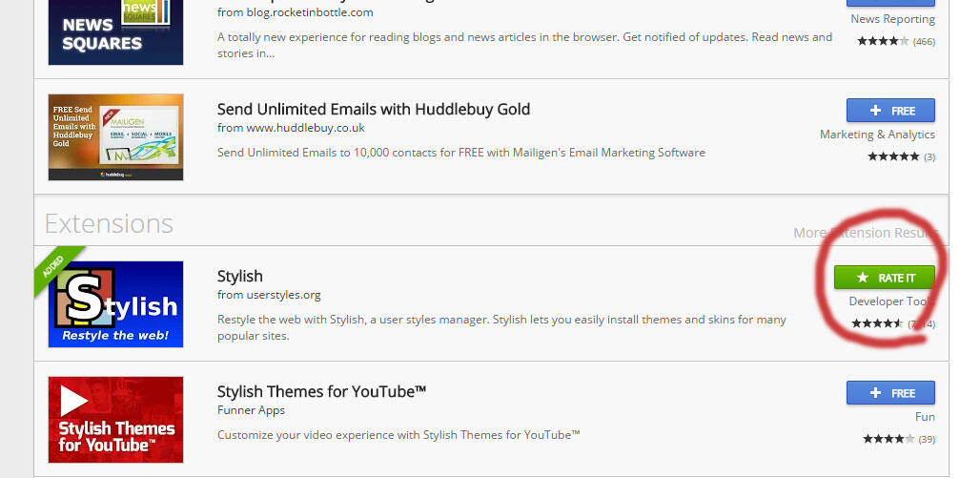Screen dimensions: 980x478
Task: Open the 'Send Unlimited Emails with Huddlebuy Gold' title
Action: pos(374,110)
